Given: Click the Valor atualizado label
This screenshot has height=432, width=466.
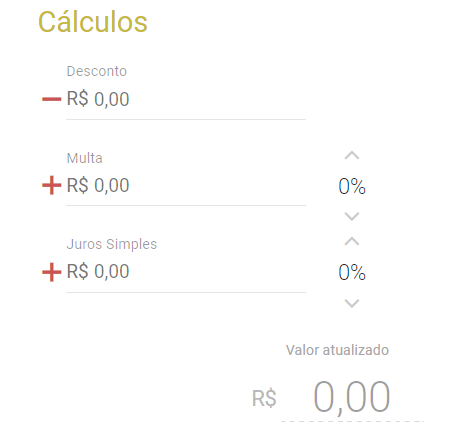Looking at the screenshot, I should [x=337, y=350].
